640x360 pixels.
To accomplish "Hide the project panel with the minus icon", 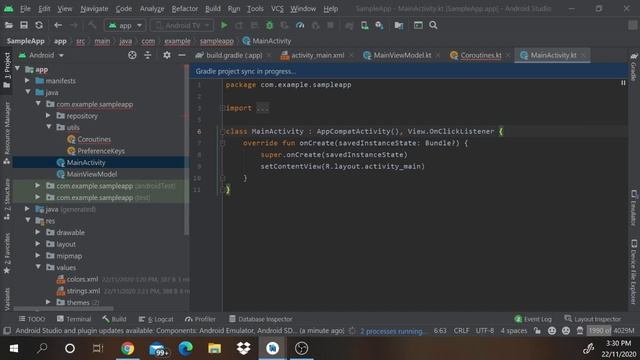I will [182, 55].
